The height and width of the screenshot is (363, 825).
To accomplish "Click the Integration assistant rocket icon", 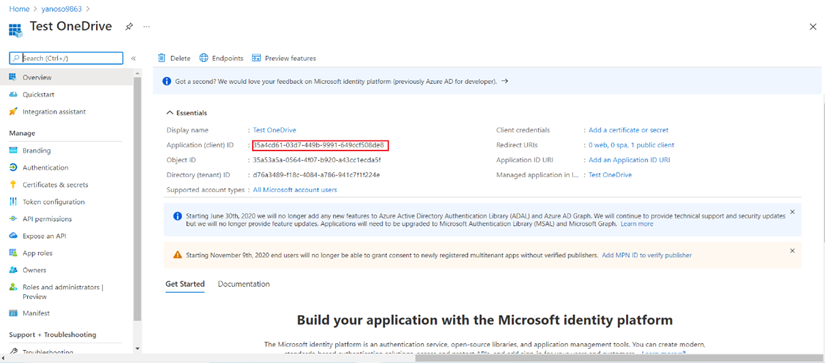I will coord(14,112).
